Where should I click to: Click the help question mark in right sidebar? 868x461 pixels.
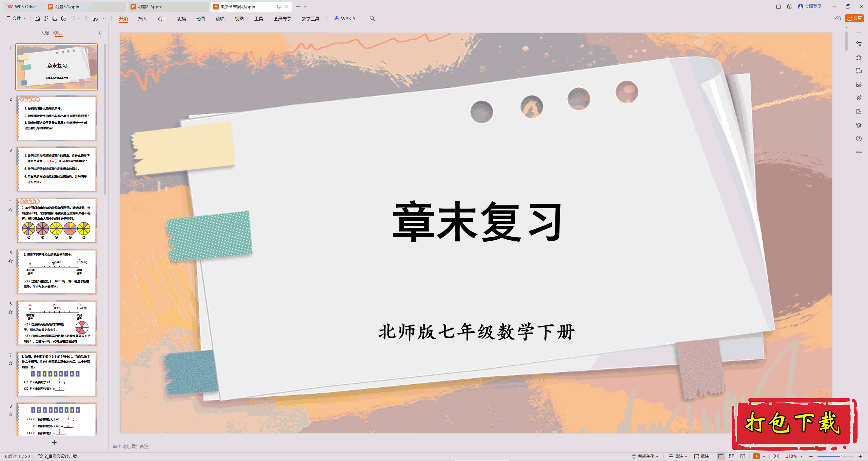coord(859,139)
